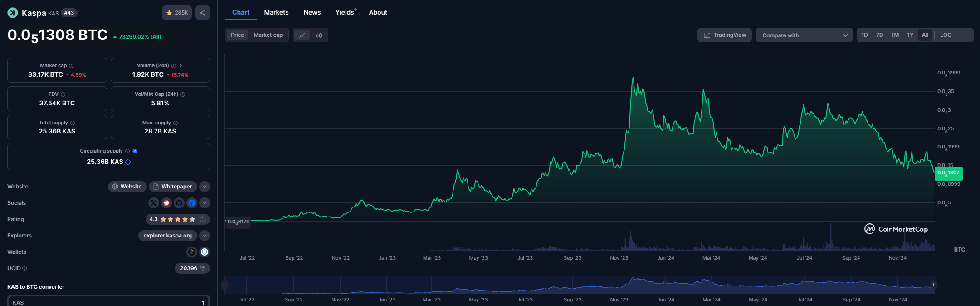Open the Whitepaper link
The image size is (980, 306).
(173, 187)
